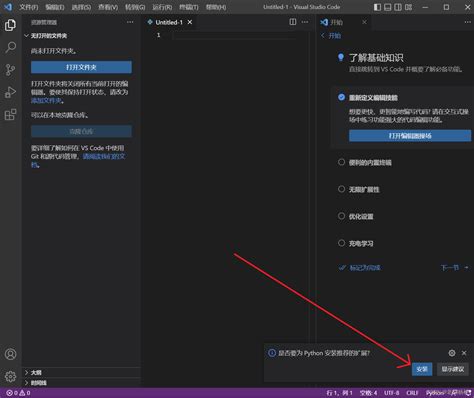Open 编辑(E) menu
Screen dimensions: 474x398
point(55,7)
